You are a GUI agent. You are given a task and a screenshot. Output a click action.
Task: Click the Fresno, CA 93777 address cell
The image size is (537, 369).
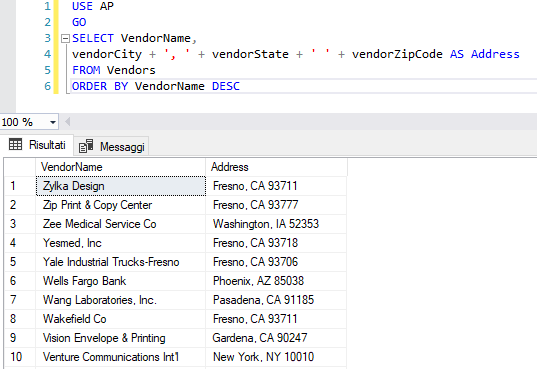(276, 205)
